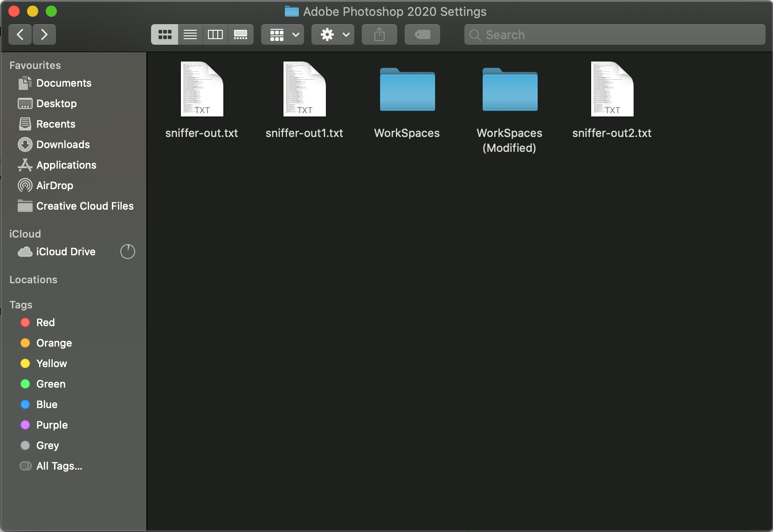Open the item grouping dropdown

tap(282, 34)
